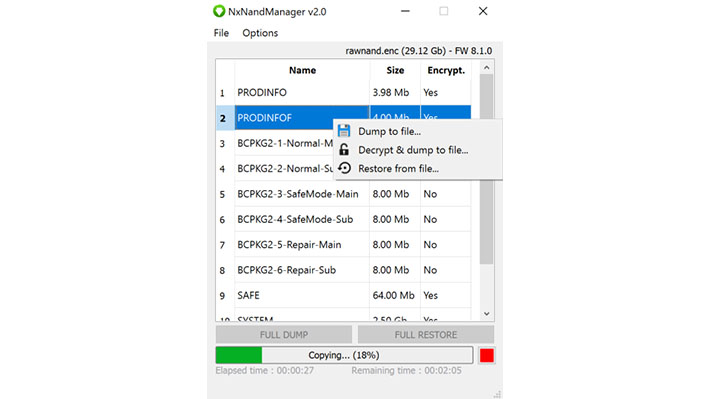This screenshot has height=399, width=710.
Task: Select the SAFE partition name
Action: [302, 295]
